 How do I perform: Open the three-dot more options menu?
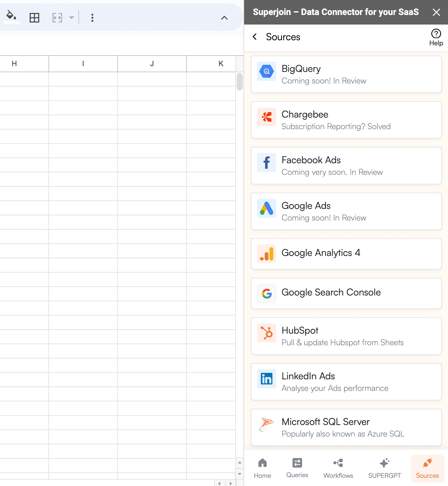(92, 18)
